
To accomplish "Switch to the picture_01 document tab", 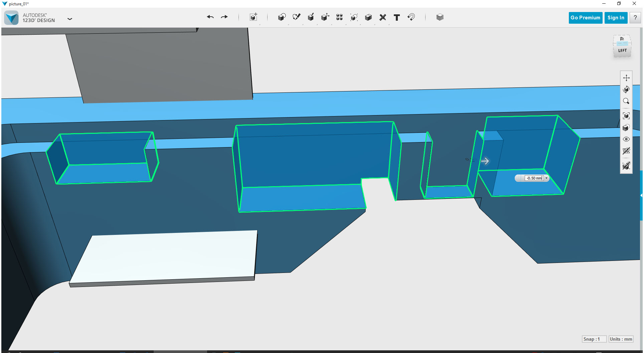I will [18, 4].
